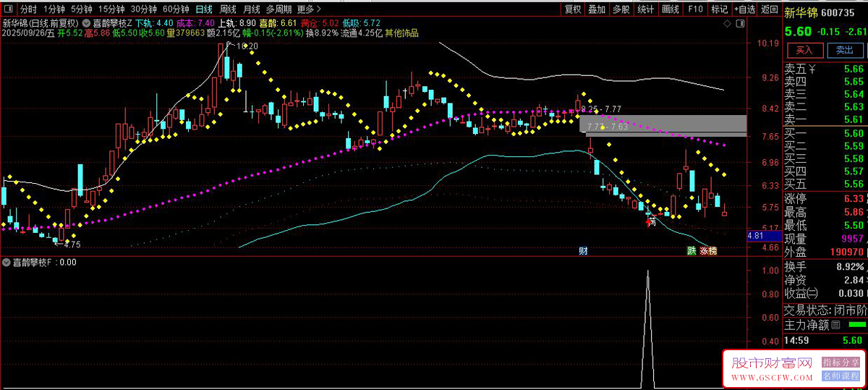
Task: Click the 卖一 price row 5.61
Action: pyautogui.click(x=825, y=120)
